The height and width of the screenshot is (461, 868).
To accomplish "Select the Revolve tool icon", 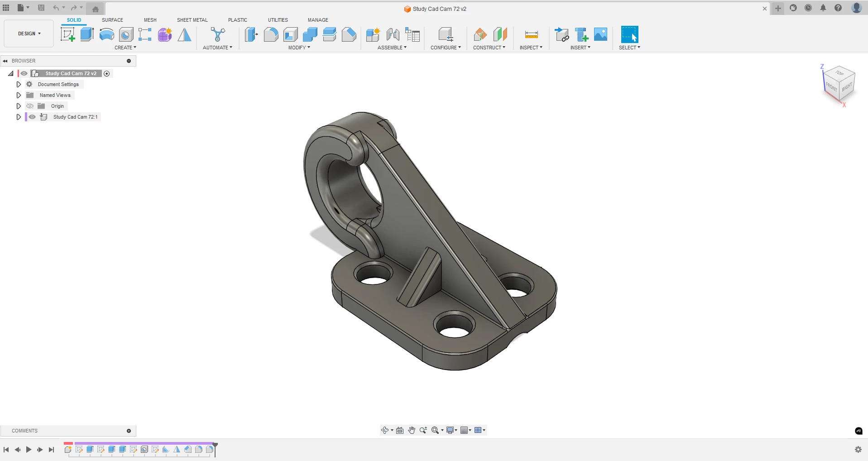I will pos(106,34).
